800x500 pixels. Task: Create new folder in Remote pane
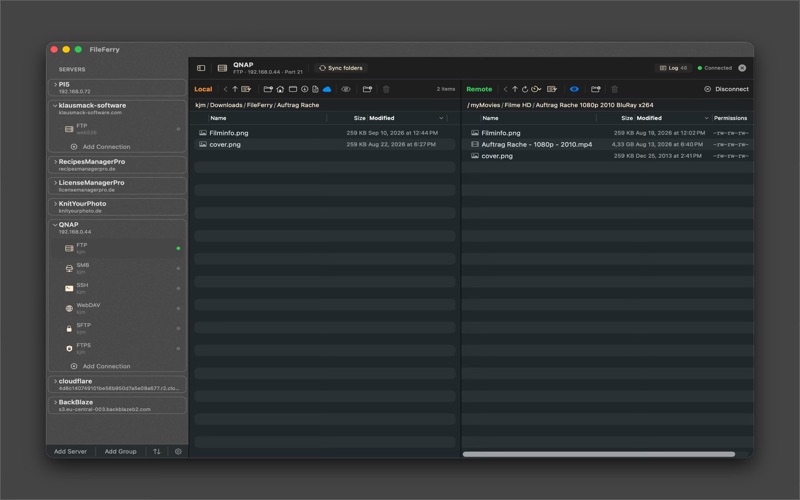(595, 89)
